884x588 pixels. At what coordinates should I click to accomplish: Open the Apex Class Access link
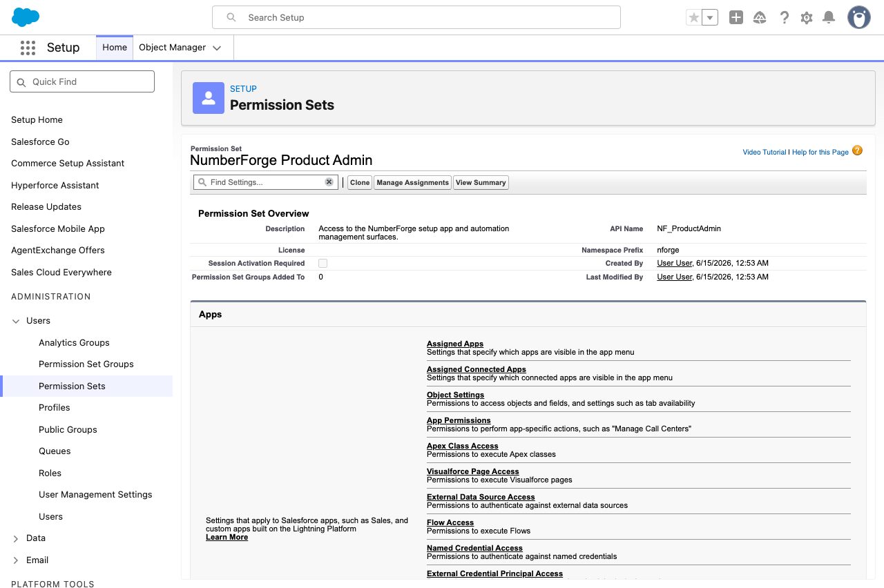point(463,446)
